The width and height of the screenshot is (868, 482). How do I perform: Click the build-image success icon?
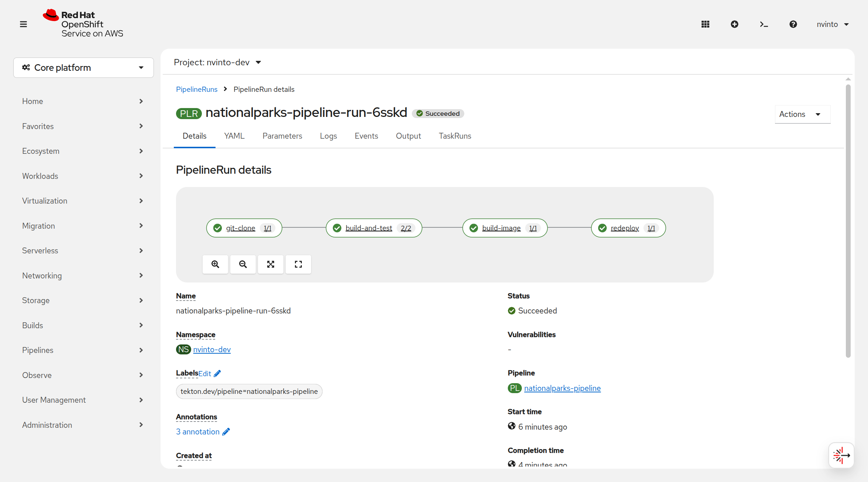click(474, 228)
